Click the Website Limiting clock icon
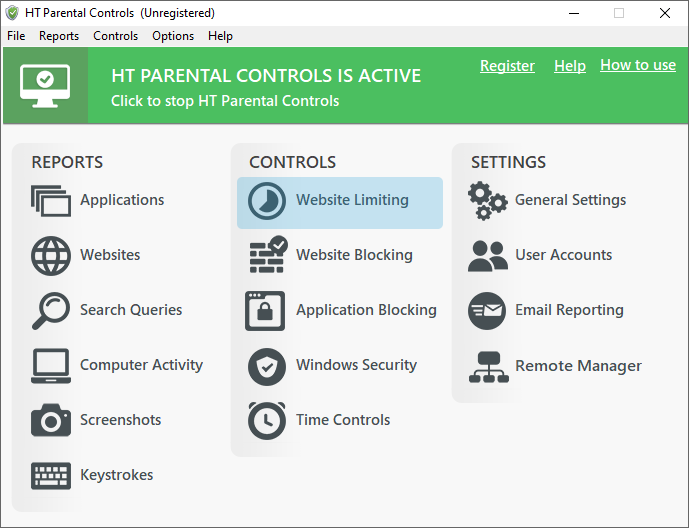This screenshot has width=689, height=528. [267, 201]
